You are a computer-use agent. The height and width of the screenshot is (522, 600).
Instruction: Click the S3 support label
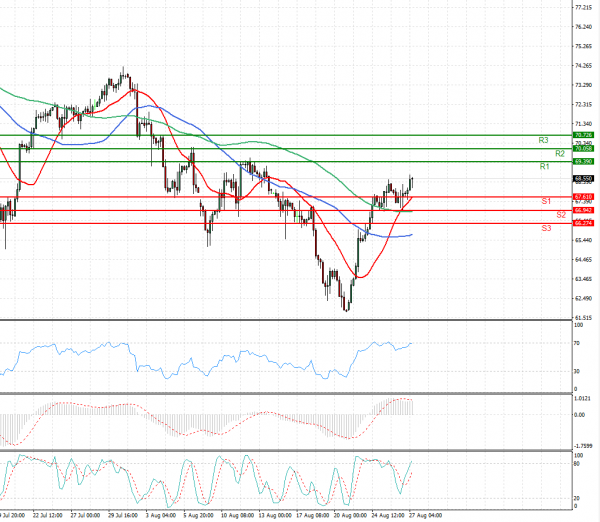tap(546, 228)
